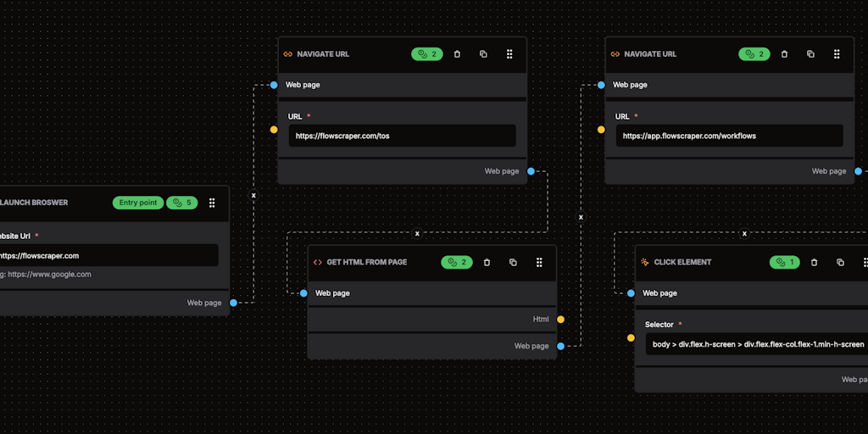Click the Entry point badge on Launch Browser
This screenshot has height=434, width=868.
(x=138, y=203)
